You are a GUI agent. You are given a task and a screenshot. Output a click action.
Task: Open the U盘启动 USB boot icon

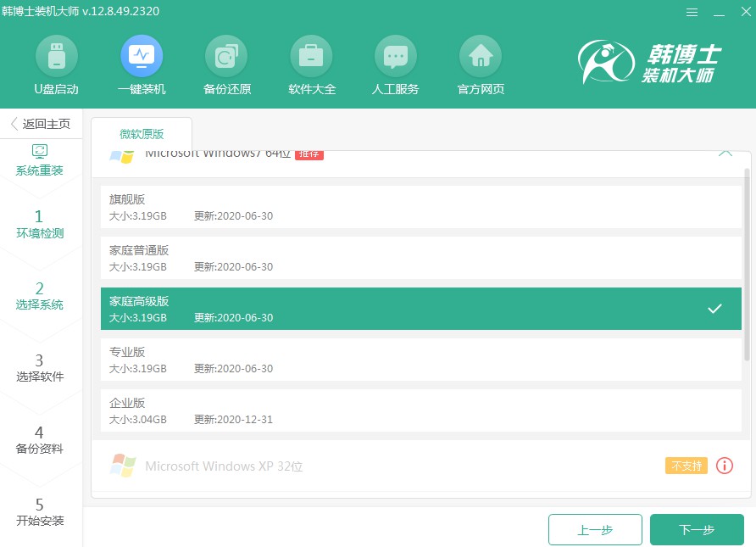(x=56, y=56)
